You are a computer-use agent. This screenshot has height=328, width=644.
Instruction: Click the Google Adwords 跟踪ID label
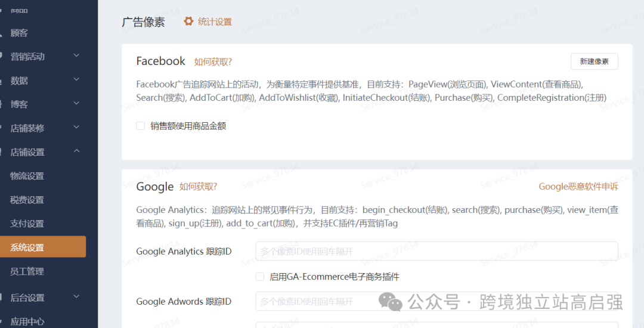[x=184, y=302]
